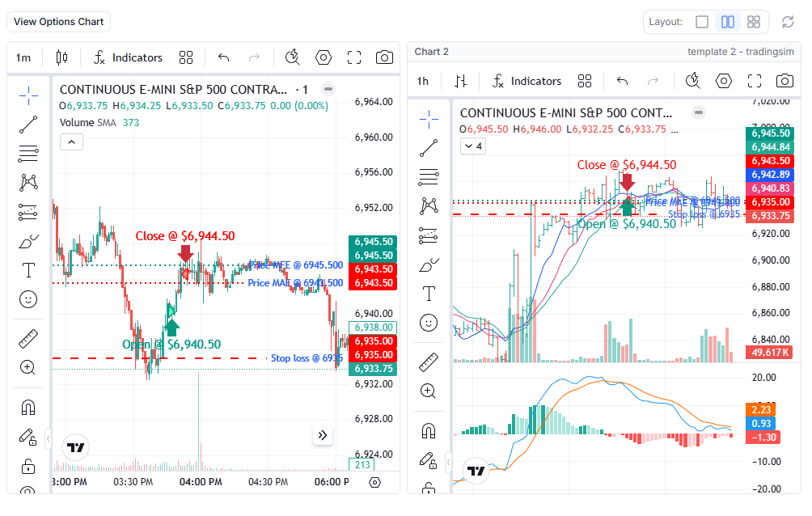Undo last action on Chart 2

(x=623, y=82)
